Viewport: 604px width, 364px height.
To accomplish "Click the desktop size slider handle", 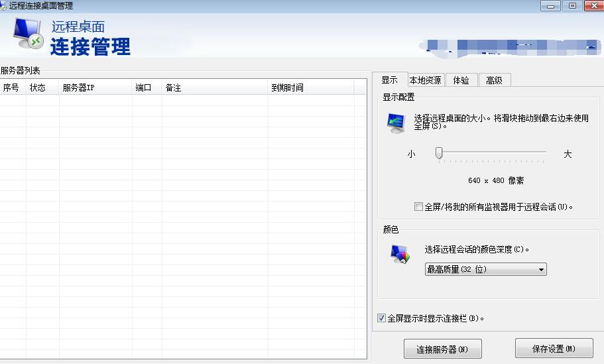I will (438, 153).
